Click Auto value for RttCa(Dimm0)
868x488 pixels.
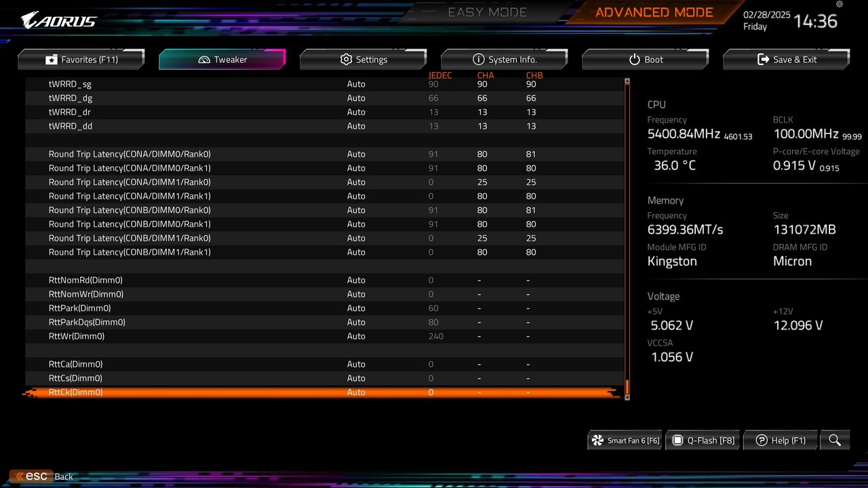[x=356, y=364]
